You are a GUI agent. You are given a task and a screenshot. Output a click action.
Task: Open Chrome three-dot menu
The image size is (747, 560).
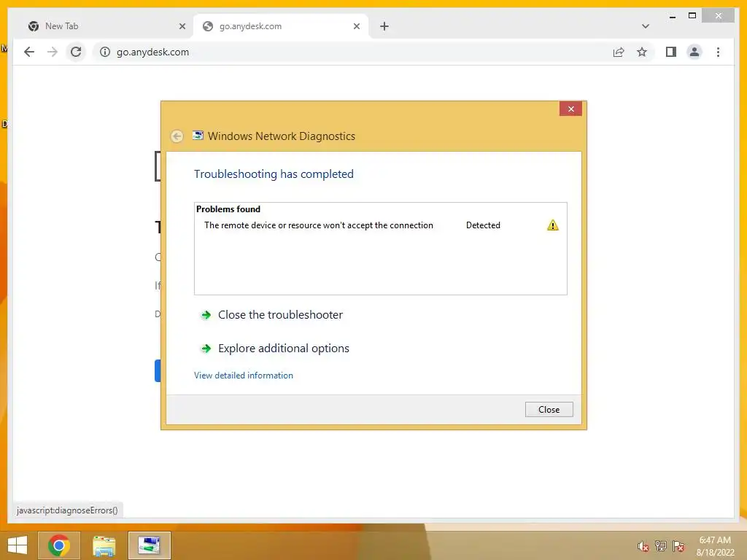click(x=718, y=52)
